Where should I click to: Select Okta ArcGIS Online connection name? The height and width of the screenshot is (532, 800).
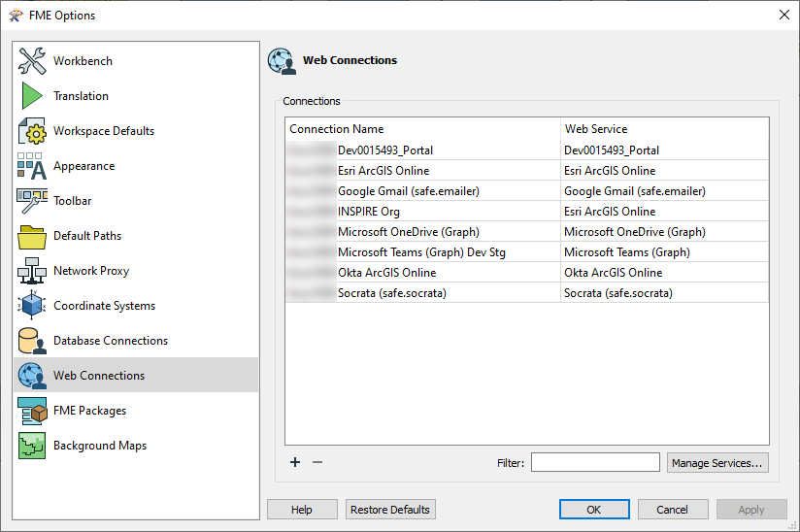coord(387,273)
